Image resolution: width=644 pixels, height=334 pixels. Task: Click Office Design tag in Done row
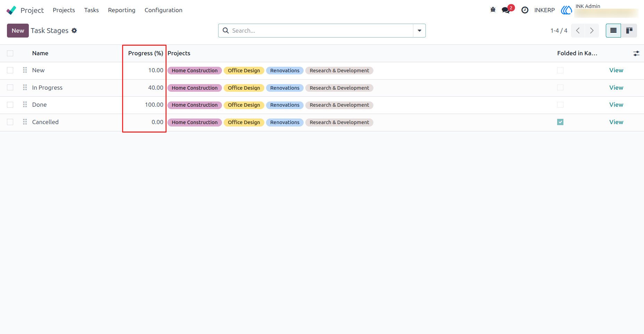tap(244, 105)
